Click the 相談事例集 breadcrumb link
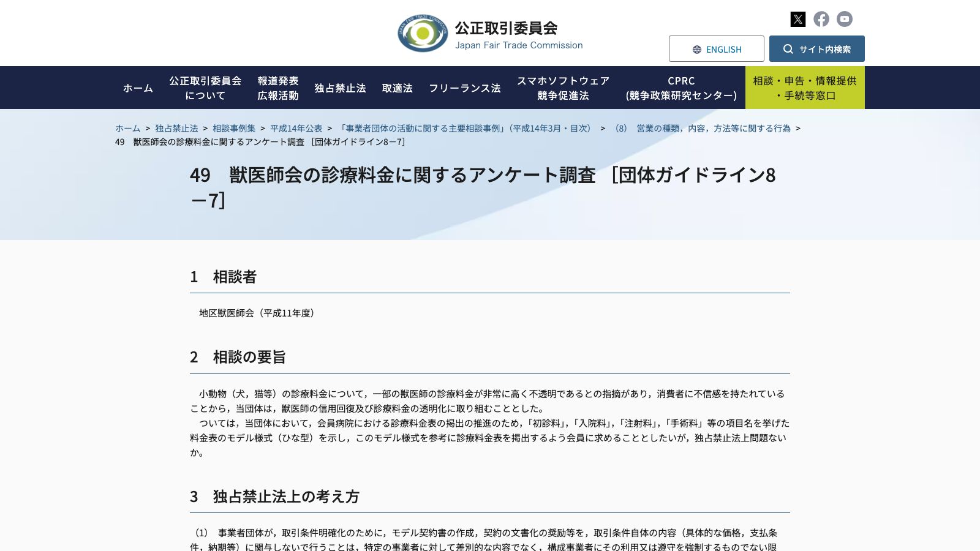This screenshot has width=980, height=551. (234, 129)
